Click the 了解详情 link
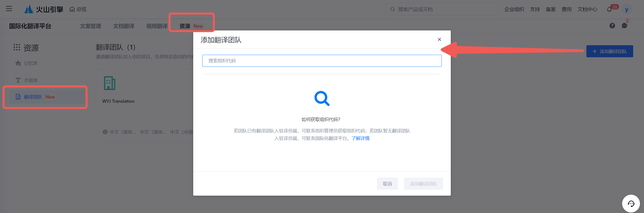644x213 pixels. tap(360, 138)
